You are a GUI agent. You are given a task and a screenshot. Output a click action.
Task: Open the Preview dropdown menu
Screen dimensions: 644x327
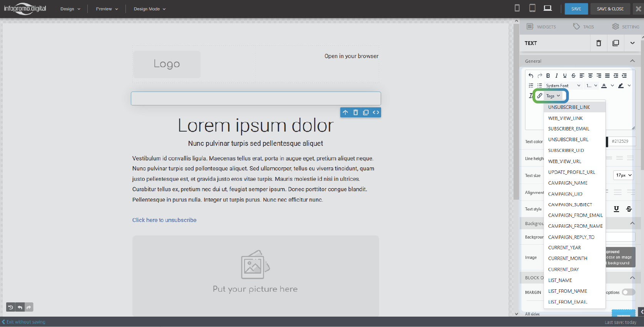[x=107, y=9]
